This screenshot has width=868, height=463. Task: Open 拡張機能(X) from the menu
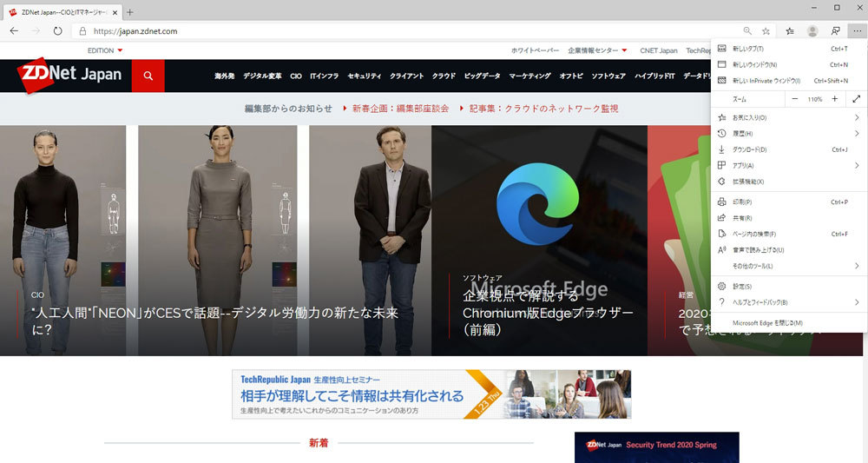pos(789,182)
